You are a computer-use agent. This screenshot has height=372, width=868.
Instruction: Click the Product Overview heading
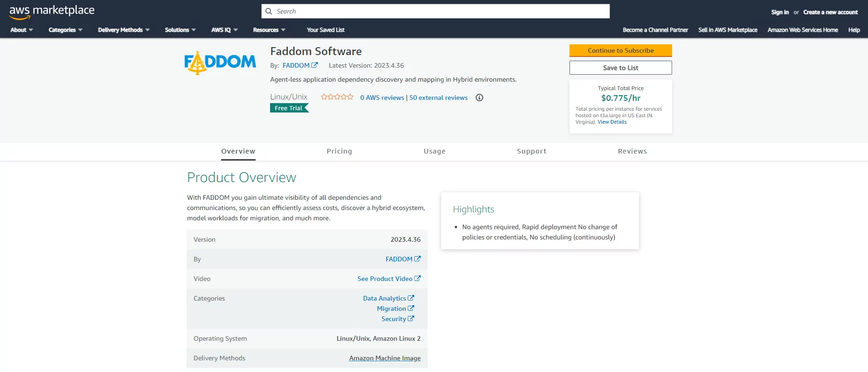click(242, 177)
